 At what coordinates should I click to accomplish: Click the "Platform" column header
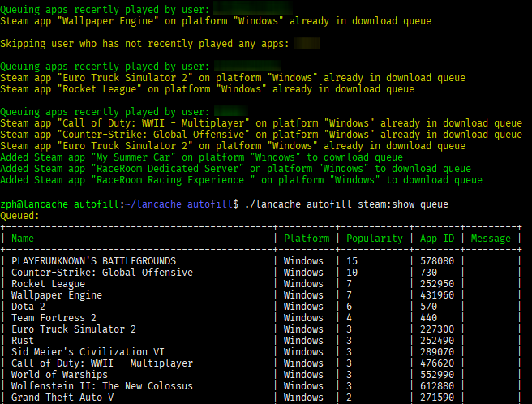(307, 239)
